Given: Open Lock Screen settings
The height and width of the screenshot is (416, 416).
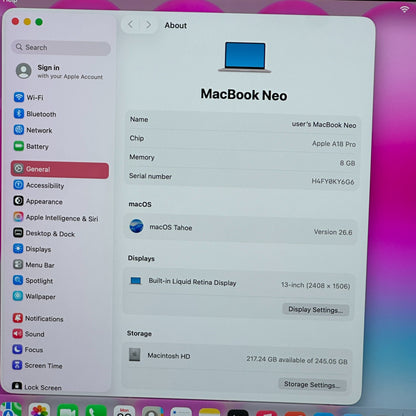Looking at the screenshot, I should pos(37,387).
